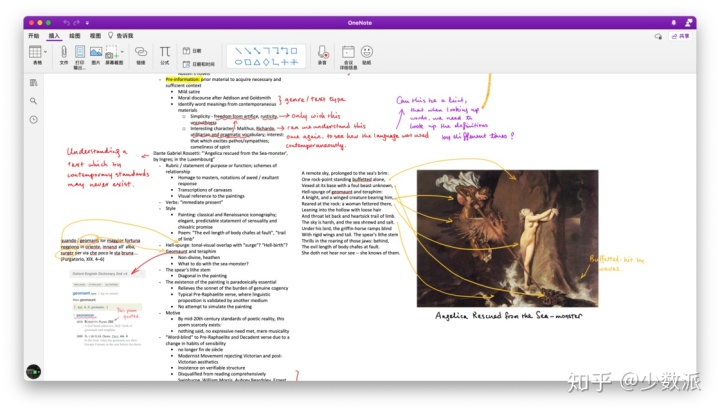
Task: Open the table dropdown arrow
Action: 45,52
